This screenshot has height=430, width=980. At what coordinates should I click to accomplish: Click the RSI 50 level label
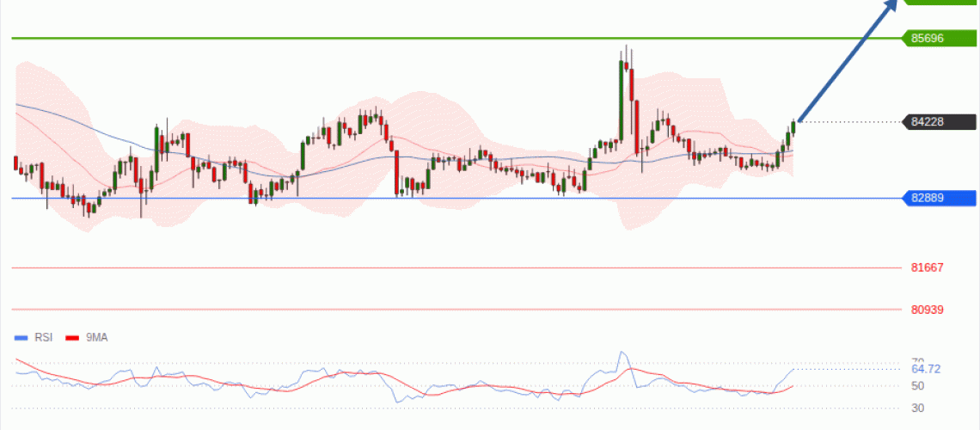tap(917, 386)
